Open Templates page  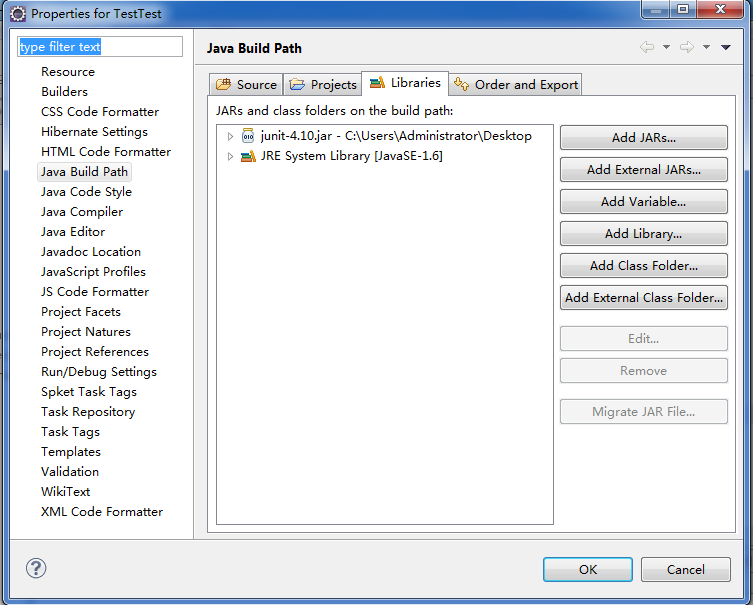tap(71, 452)
